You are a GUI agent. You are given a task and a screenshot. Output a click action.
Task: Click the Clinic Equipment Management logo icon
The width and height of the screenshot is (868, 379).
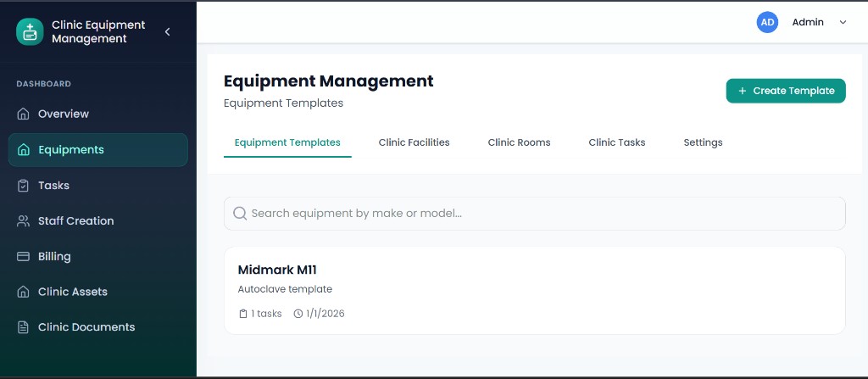tap(30, 31)
